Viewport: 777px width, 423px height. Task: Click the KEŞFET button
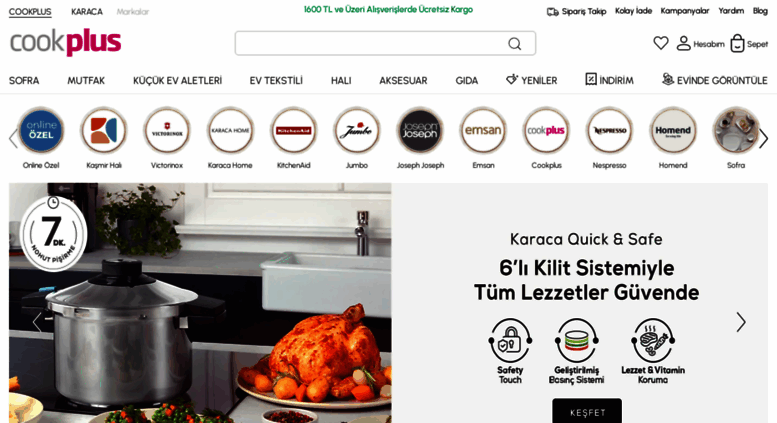tap(587, 411)
